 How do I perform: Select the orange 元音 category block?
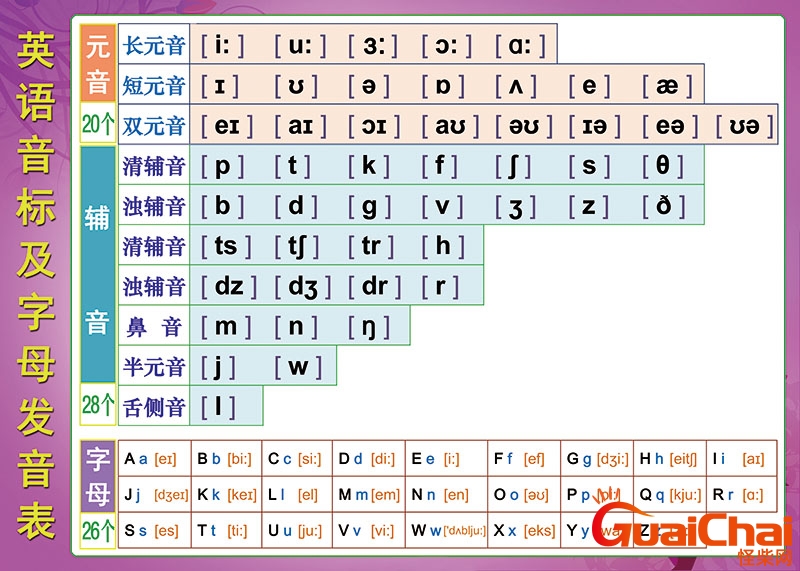tap(98, 65)
